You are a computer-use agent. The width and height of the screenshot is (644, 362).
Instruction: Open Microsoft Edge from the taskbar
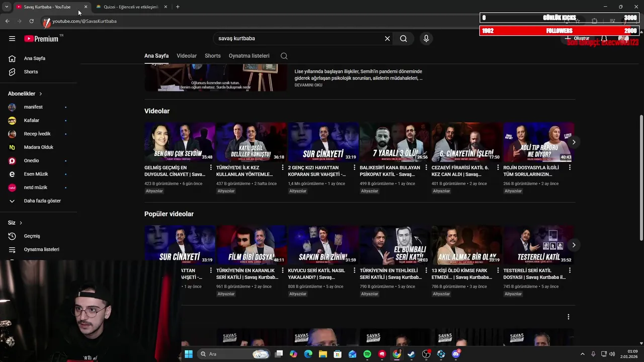308,354
